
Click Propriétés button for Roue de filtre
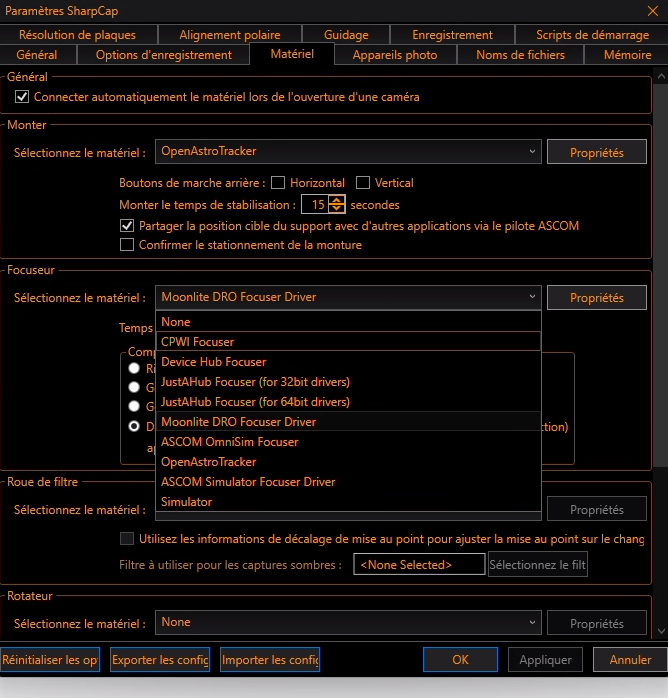[596, 509]
